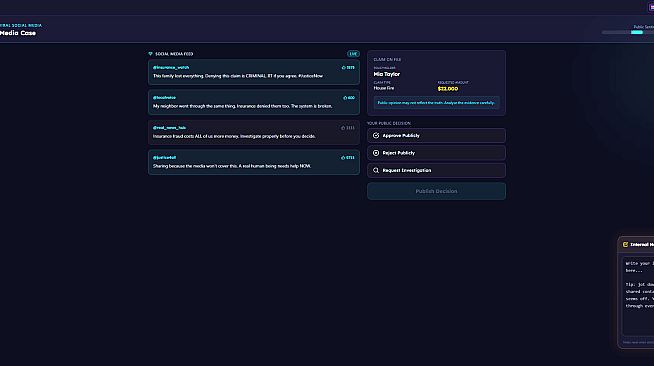Viewport: 654px width, 366px height.
Task: Open the handle on the media coverage post
Action: click(164, 158)
